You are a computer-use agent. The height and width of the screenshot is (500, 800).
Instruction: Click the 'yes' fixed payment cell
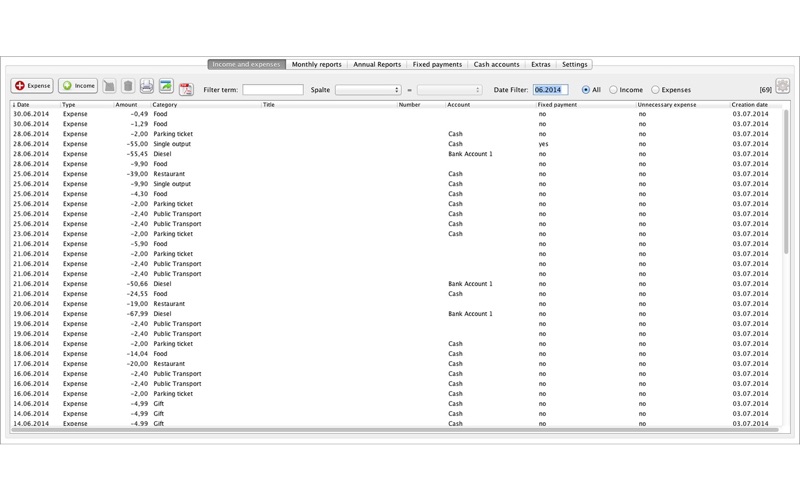(x=543, y=144)
